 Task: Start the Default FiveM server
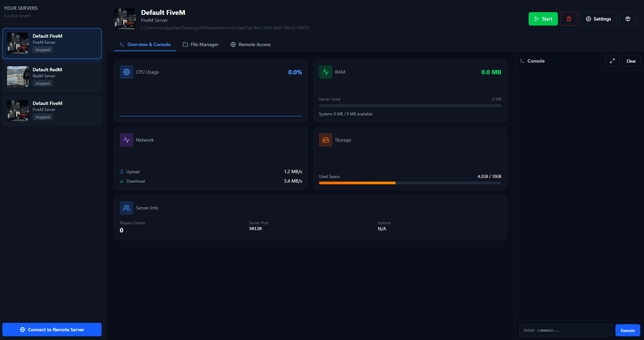(x=543, y=18)
